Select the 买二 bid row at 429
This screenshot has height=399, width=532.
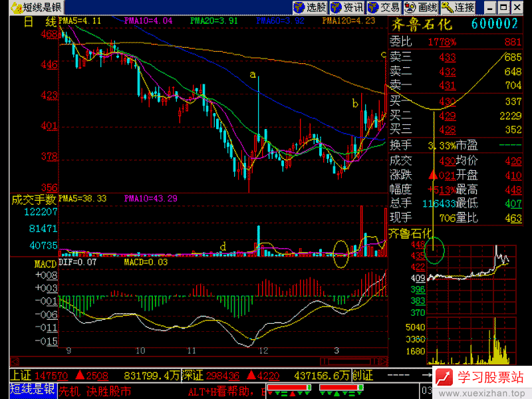[456, 116]
